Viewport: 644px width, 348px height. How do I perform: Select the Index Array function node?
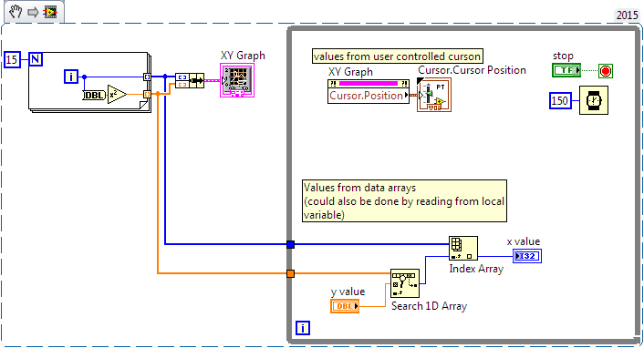(x=463, y=249)
